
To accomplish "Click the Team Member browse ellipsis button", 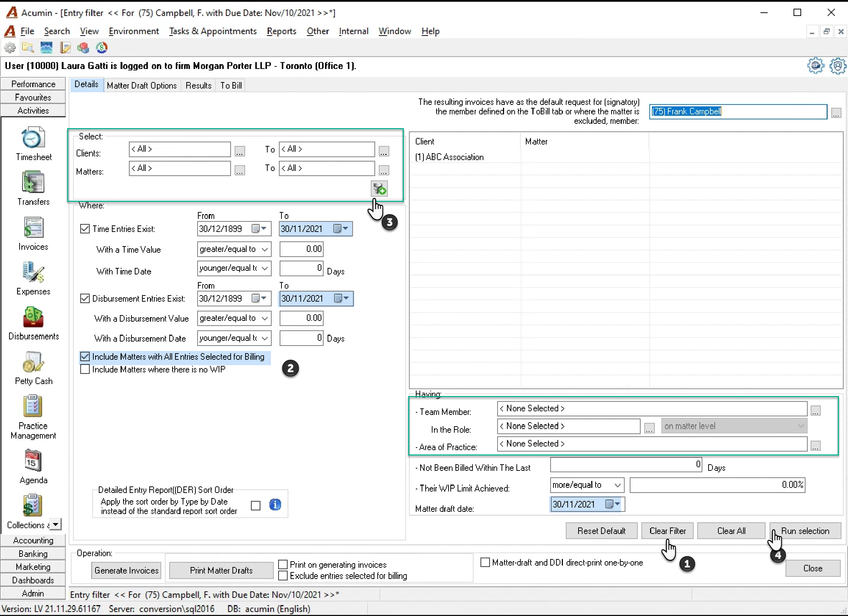I will point(815,411).
